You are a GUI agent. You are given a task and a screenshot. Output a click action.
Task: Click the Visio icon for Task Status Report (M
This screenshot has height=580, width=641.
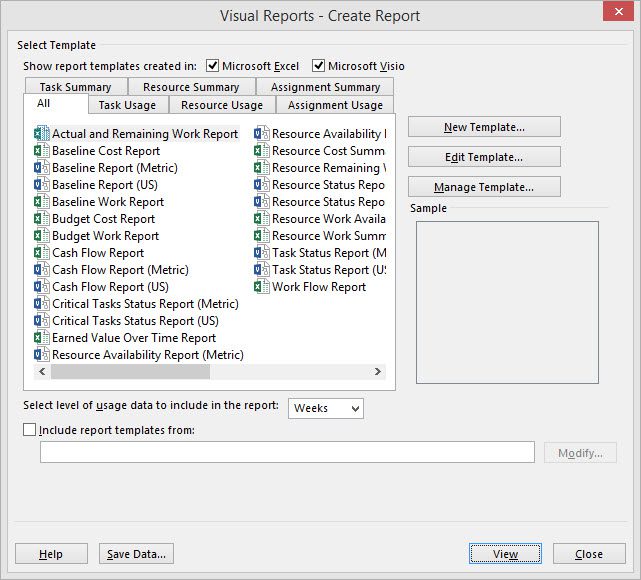[x=262, y=253]
